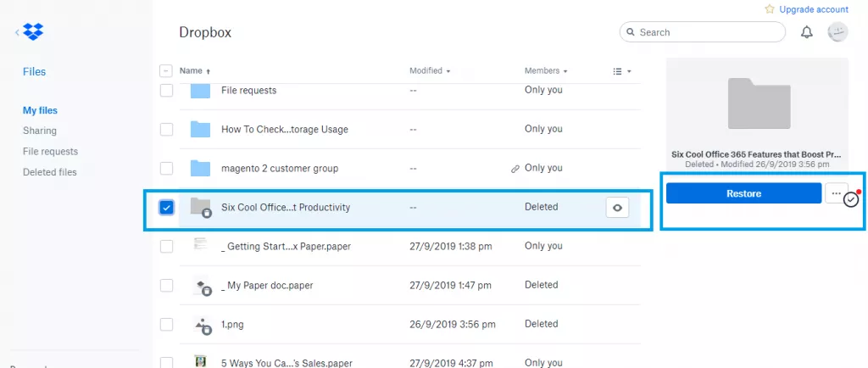The image size is (868, 368).
Task: Click the shared link icon beside Only you
Action: tap(515, 169)
